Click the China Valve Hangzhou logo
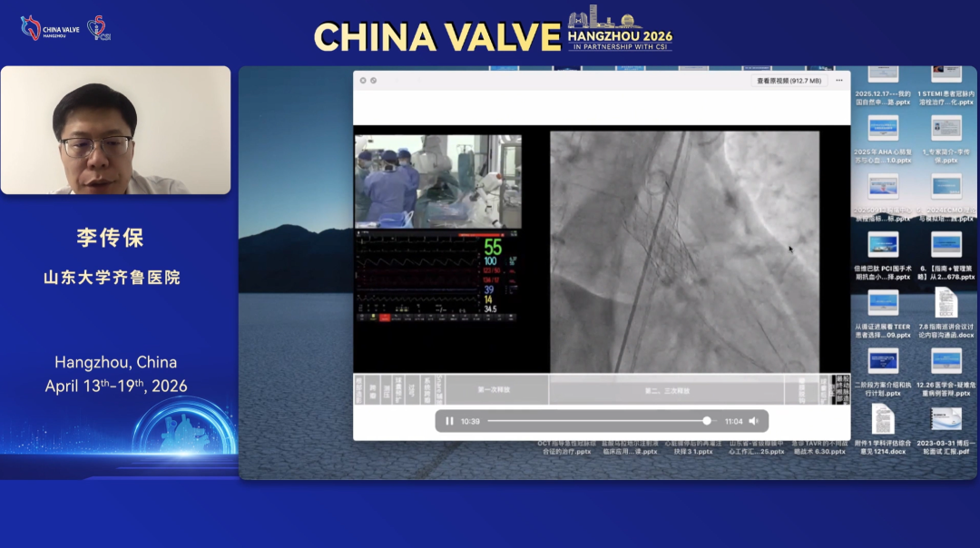The height and width of the screenshot is (548, 980). click(50, 29)
